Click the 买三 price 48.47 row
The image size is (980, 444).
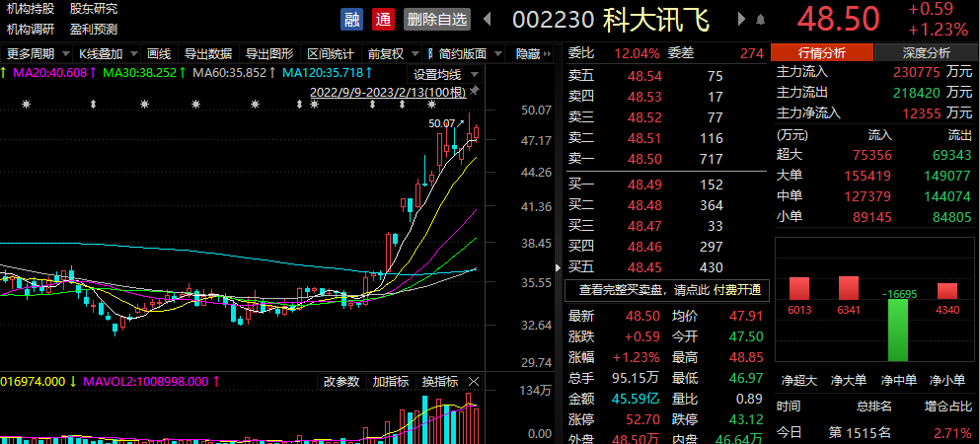tap(665, 226)
